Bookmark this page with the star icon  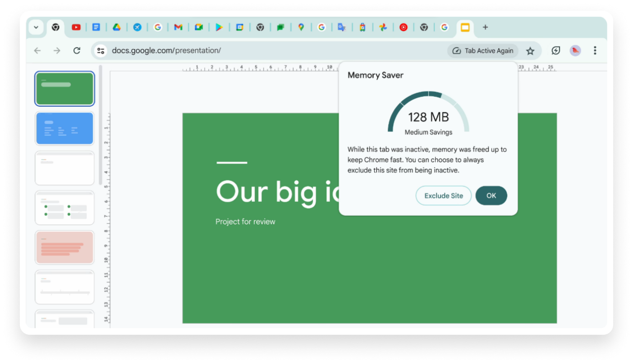point(530,51)
